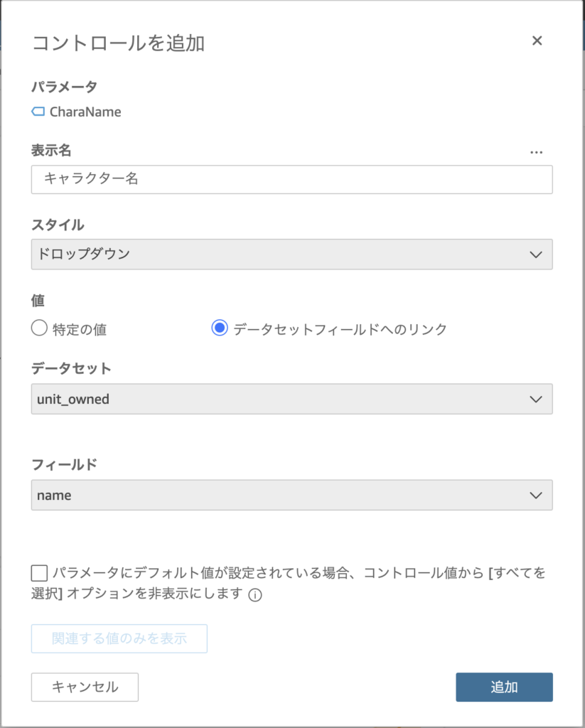The height and width of the screenshot is (728, 585).
Task: Click the 追加 button
Action: (504, 687)
